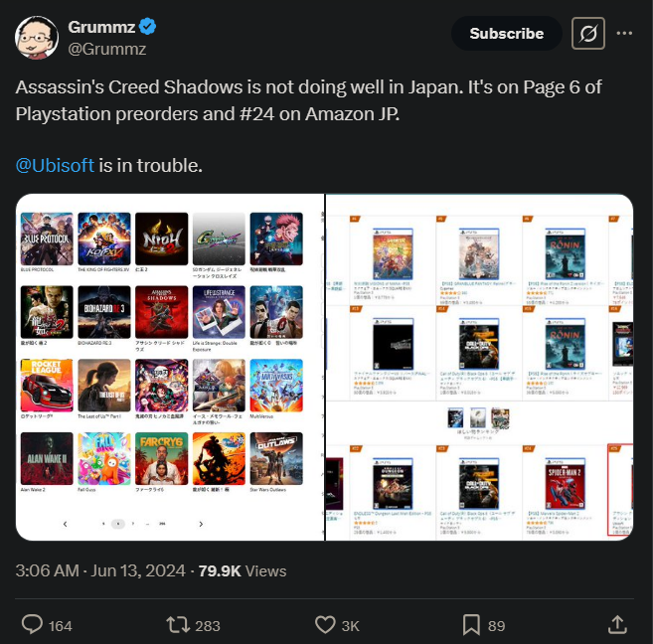Click the Grok slash icon button

[x=588, y=34]
